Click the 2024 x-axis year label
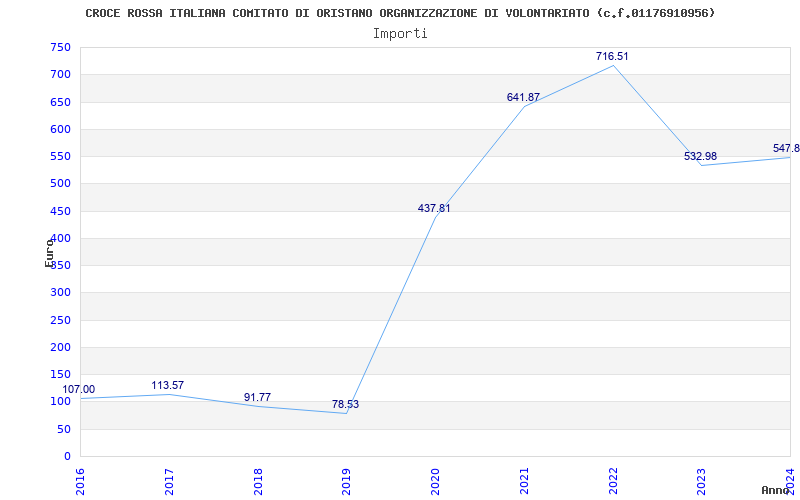Viewport: 800px width, 500px height. coord(790,481)
